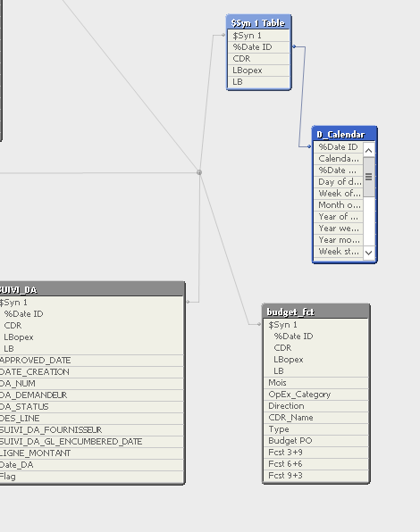Click the central association junction node
Screen dimensions: 420x532
199,172
